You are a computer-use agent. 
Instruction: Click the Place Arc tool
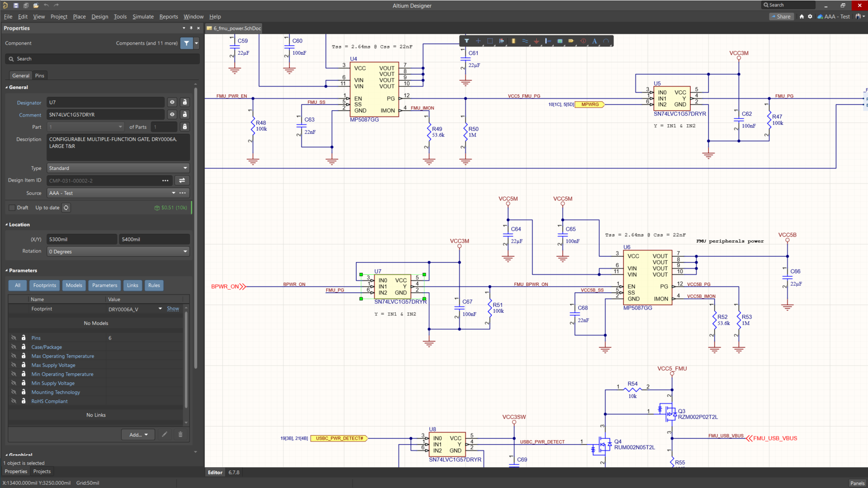tap(606, 41)
